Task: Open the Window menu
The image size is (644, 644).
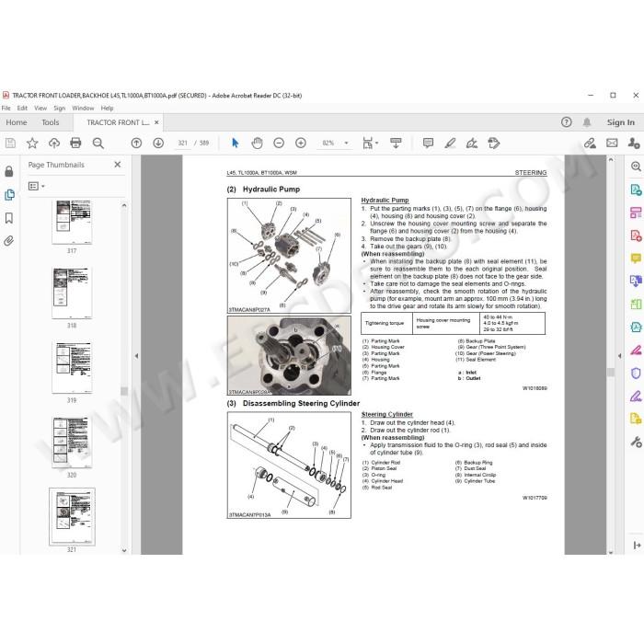Action: (x=83, y=108)
